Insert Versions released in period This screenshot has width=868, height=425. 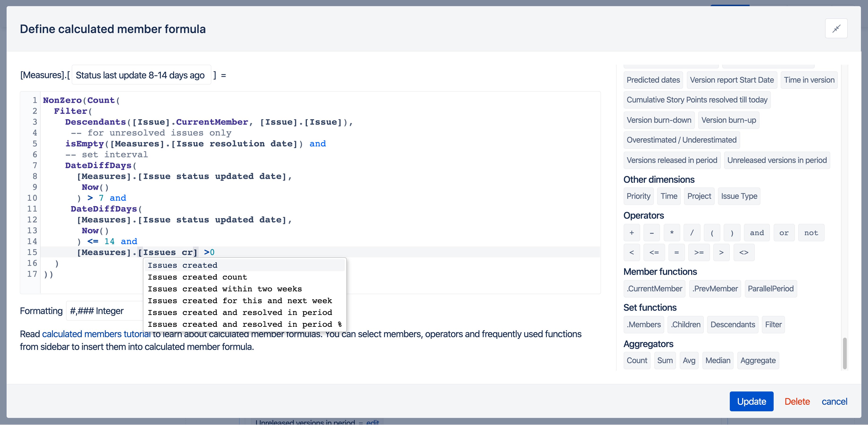[672, 160]
